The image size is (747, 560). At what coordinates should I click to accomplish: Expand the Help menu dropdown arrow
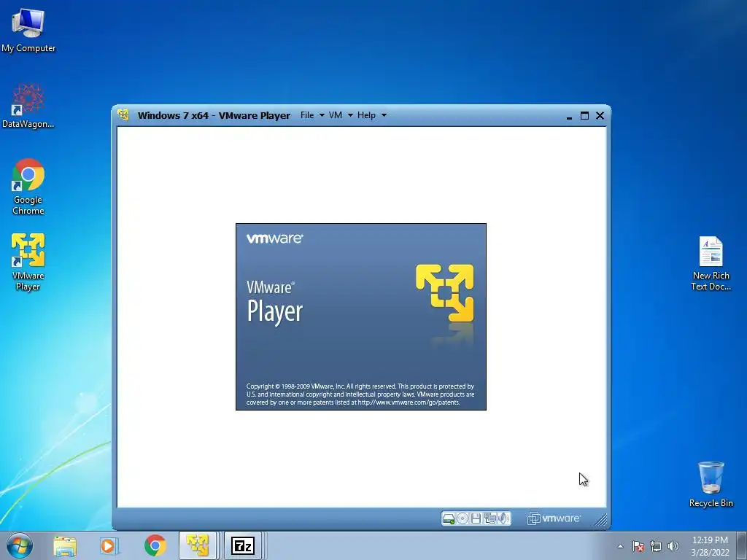(384, 115)
